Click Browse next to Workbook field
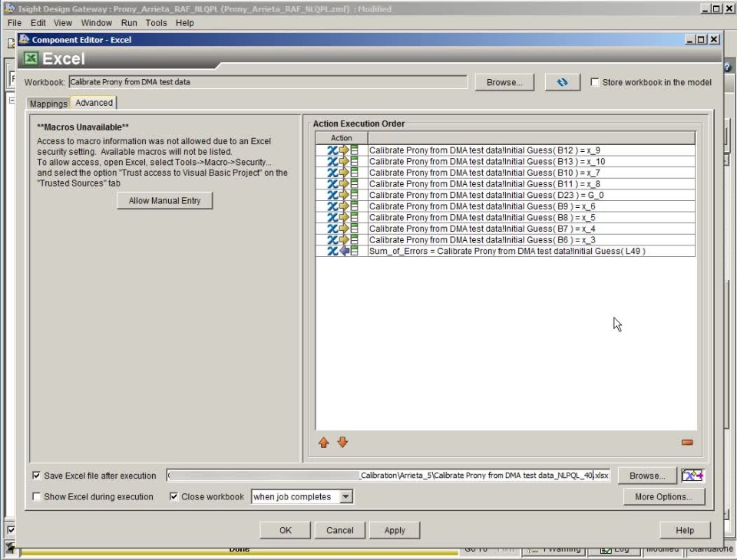737x560 pixels. click(504, 82)
